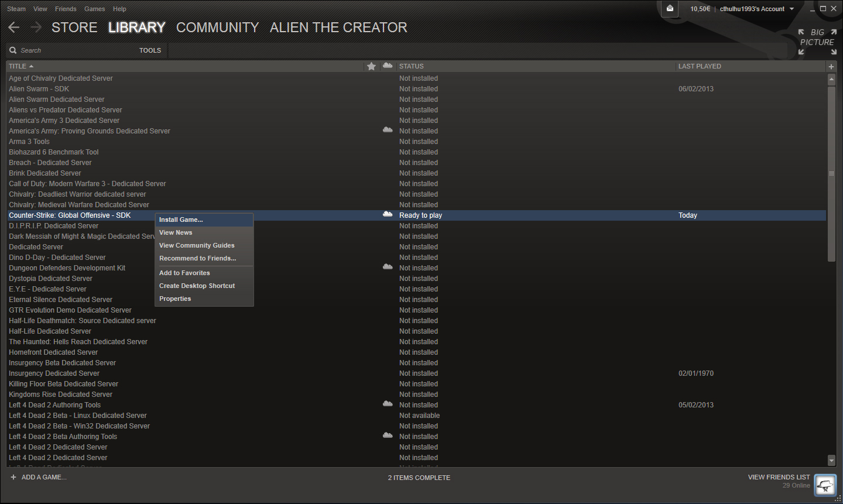
Task: Click the plus icon beside Add a Game
Action: click(13, 477)
